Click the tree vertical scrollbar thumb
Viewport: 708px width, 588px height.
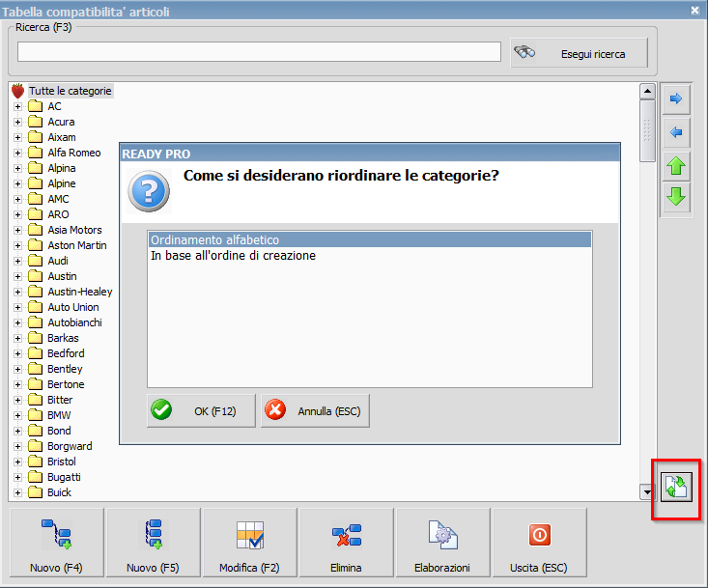(x=647, y=130)
